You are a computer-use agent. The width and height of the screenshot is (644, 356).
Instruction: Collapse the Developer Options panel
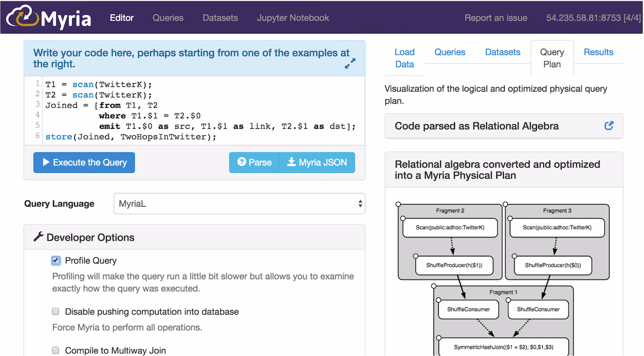click(91, 237)
